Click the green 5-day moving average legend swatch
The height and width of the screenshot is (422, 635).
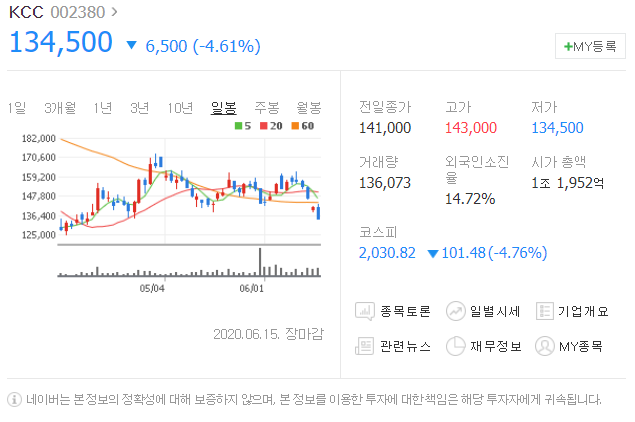point(239,126)
